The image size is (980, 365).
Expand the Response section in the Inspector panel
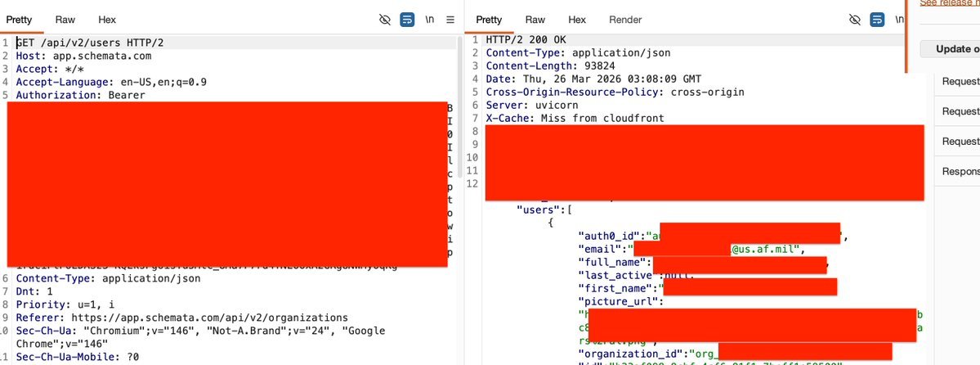coord(960,172)
